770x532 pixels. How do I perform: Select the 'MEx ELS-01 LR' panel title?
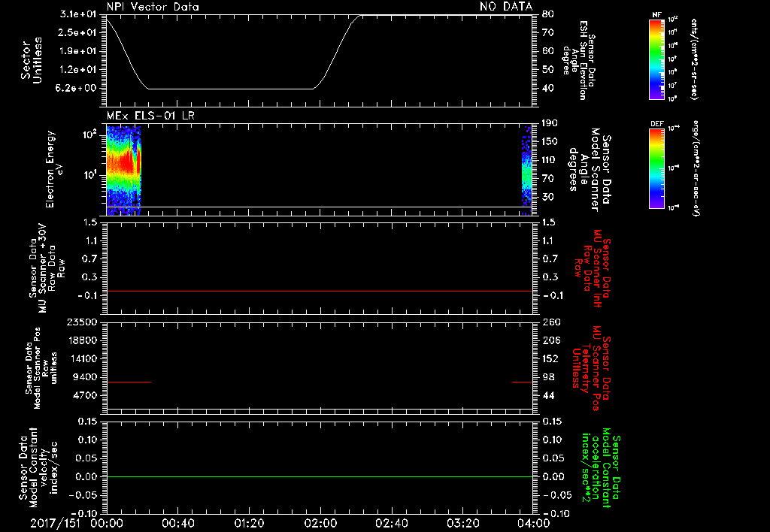pos(150,116)
